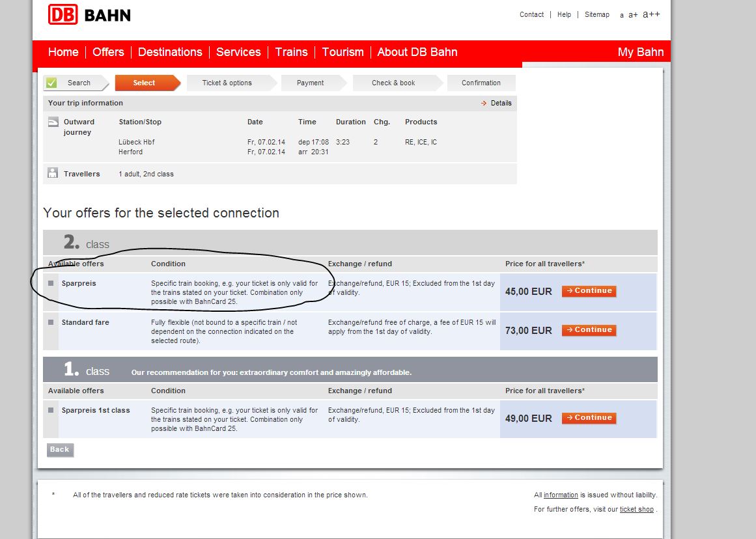This screenshot has width=756, height=539.
Task: Click the grey square beside 2nd class Sparpreis
Action: point(51,283)
